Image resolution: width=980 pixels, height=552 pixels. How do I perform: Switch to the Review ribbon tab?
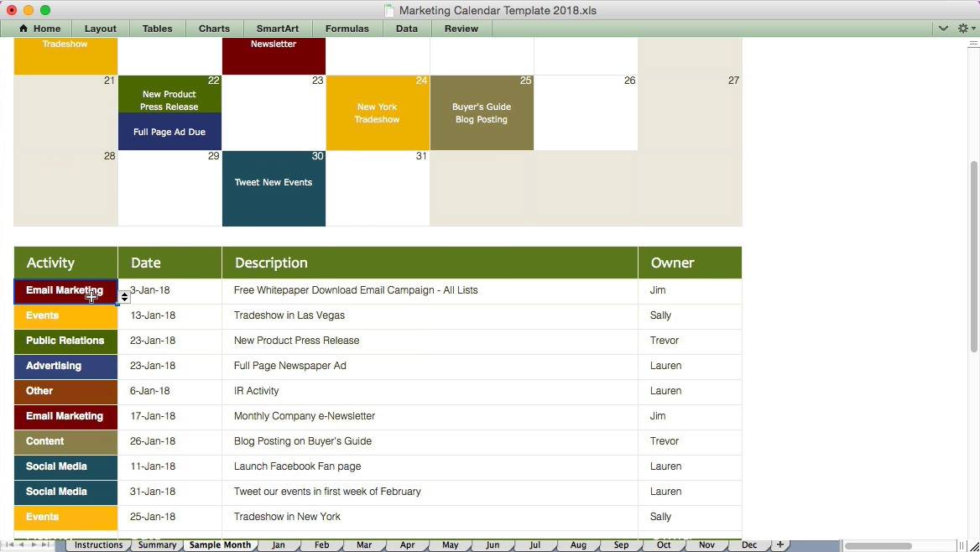(x=461, y=29)
